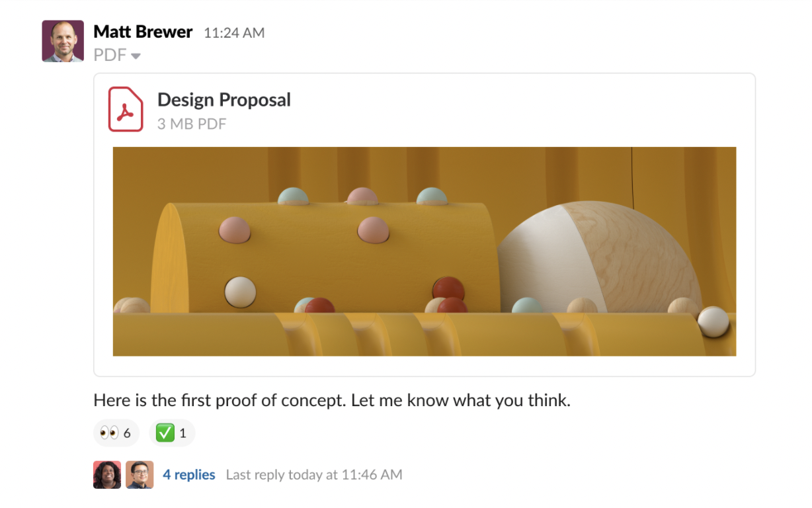Screen dimensions: 812x508
Task: Click the 11:24 AM message timestamp
Action: pos(234,33)
